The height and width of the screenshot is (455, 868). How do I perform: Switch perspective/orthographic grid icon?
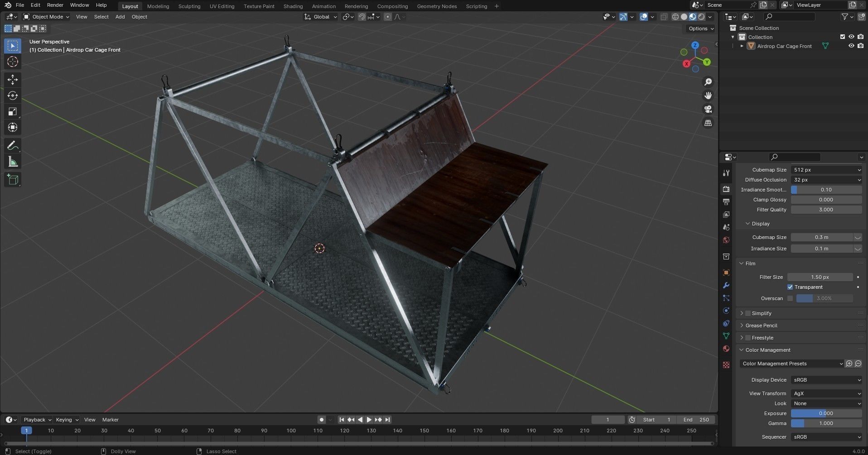(708, 123)
